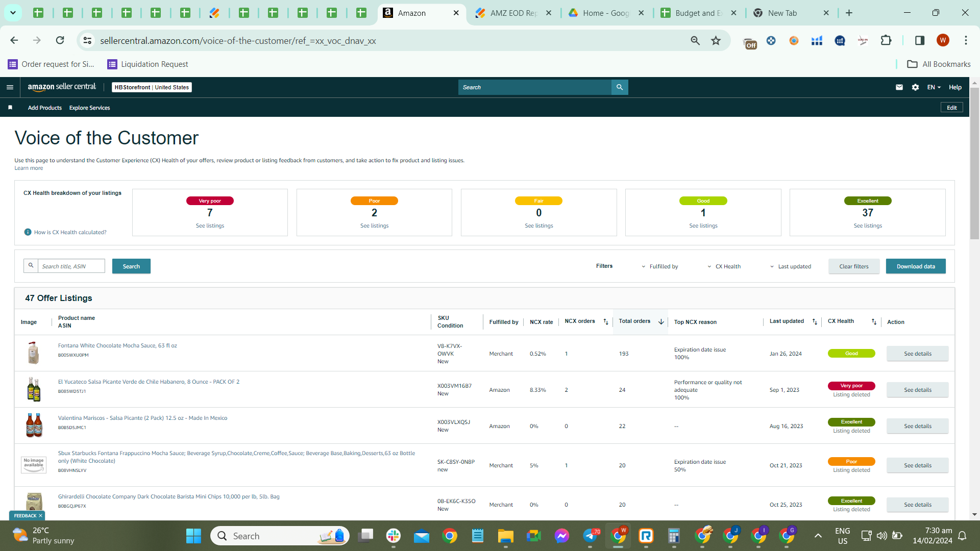This screenshot has width=980, height=551.
Task: Click the bookmark flag icon
Action: point(10,108)
